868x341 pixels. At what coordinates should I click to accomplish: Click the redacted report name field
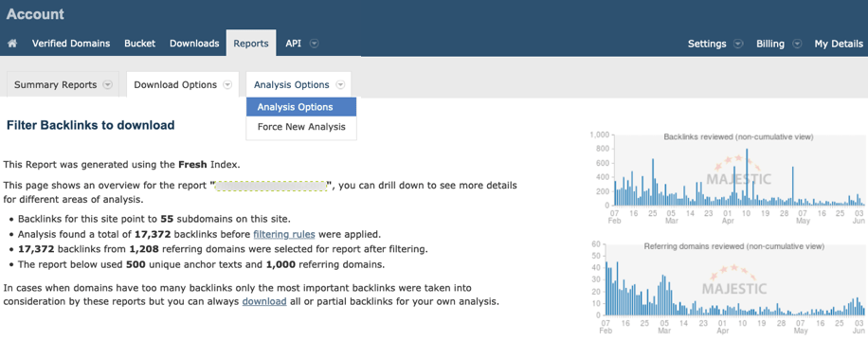pos(271,186)
